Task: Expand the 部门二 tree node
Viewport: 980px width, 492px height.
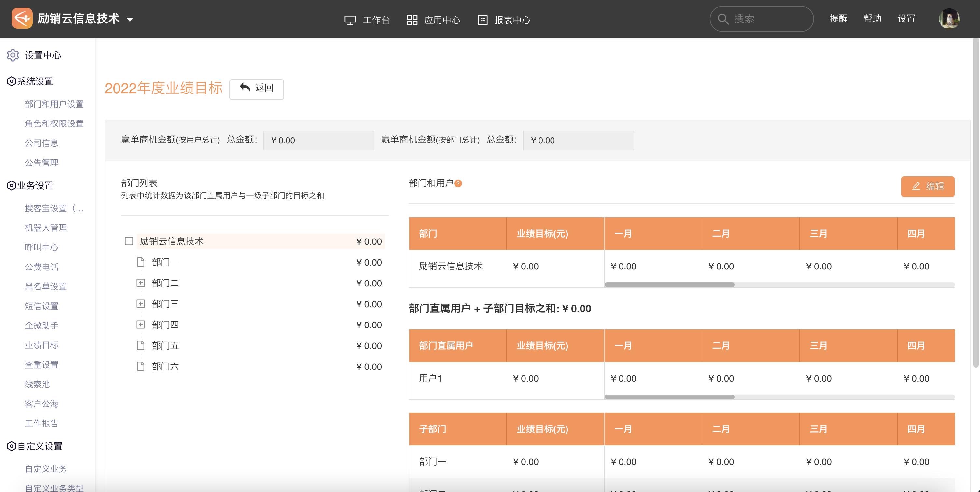Action: 140,283
